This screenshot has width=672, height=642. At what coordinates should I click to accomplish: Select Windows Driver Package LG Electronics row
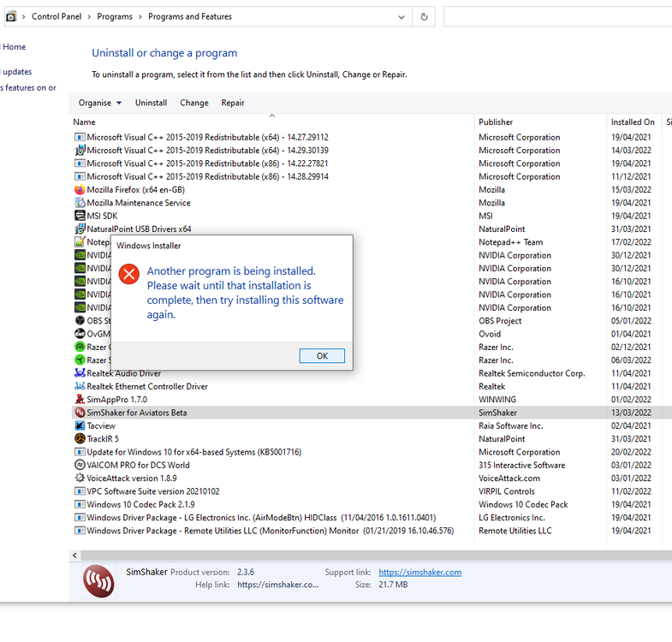tap(371, 517)
